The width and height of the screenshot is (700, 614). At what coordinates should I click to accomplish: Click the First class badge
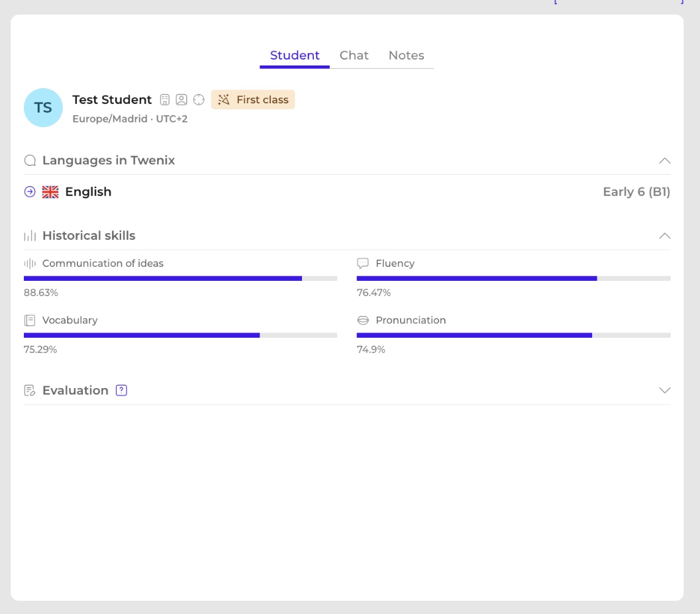(253, 99)
